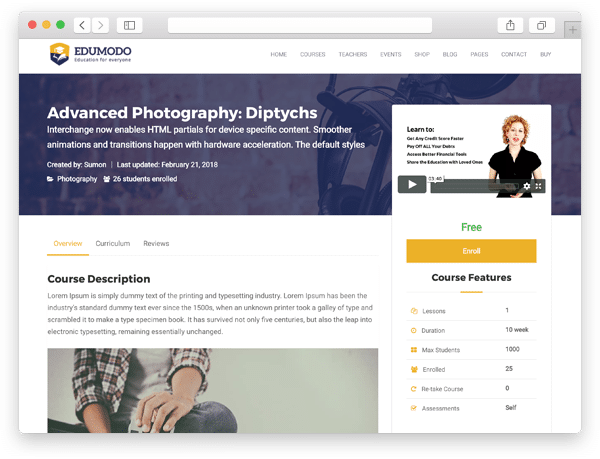
Task: Add a new tab with the plus button
Action: click(573, 29)
